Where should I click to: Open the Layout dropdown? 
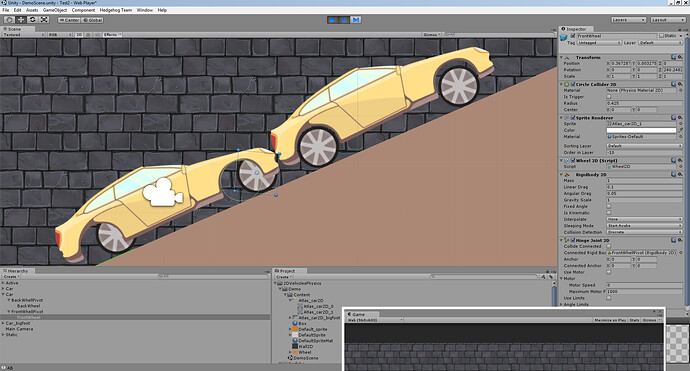668,20
